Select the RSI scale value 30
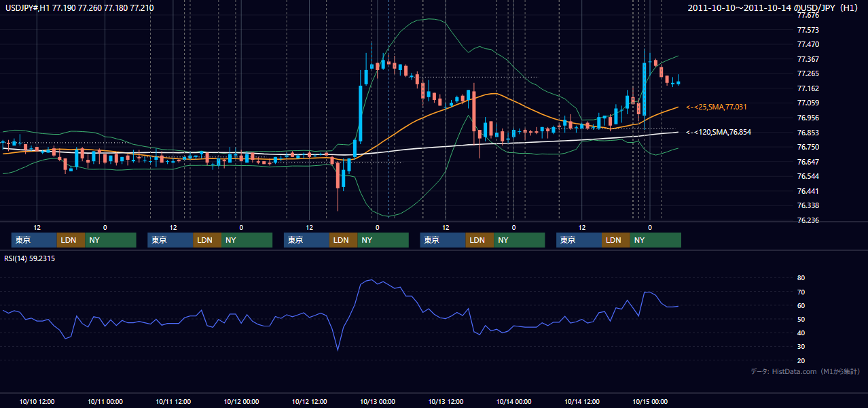868x408 pixels. [801, 347]
